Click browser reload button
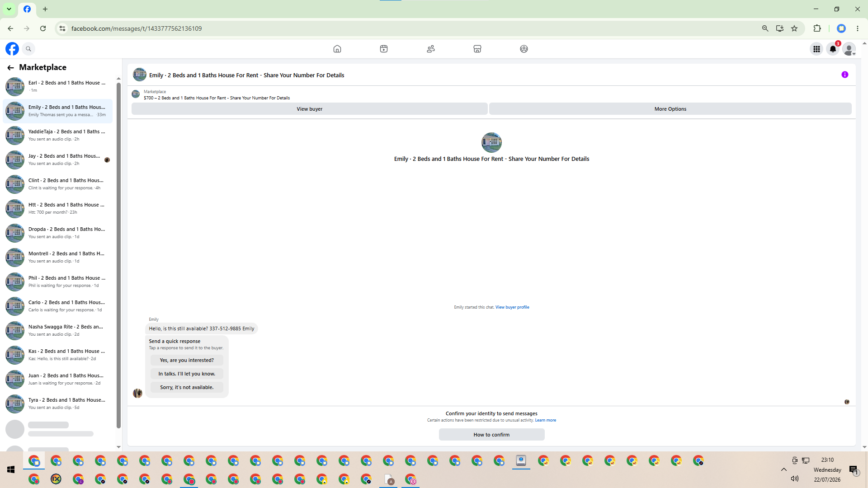 (43, 28)
